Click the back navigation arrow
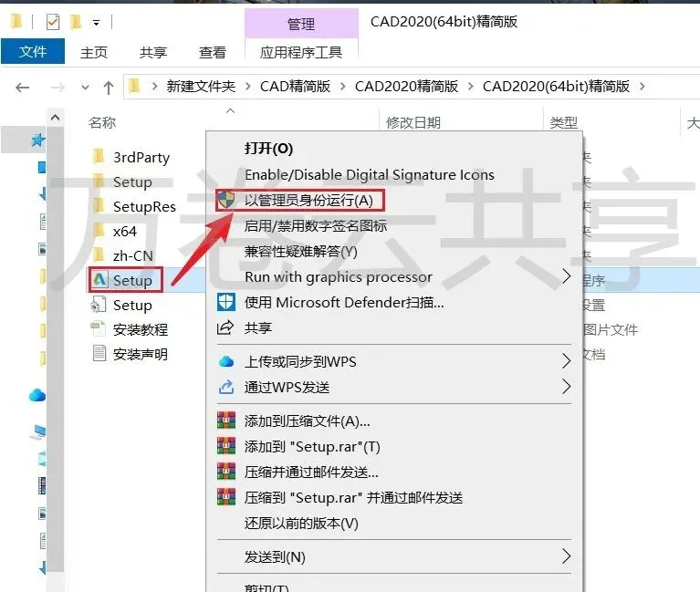Viewport: 700px width, 592px height. click(22, 87)
